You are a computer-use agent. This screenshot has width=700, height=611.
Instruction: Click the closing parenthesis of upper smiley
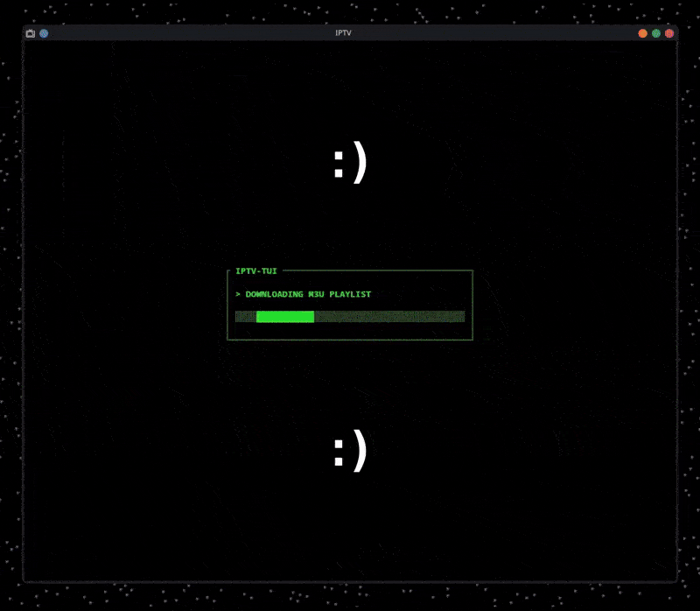click(359, 164)
